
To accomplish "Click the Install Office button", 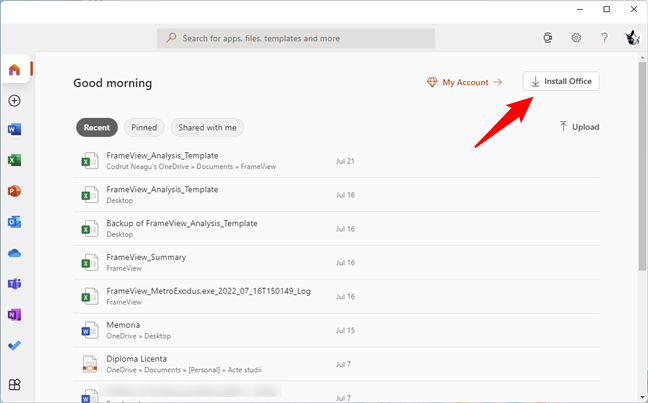I will (561, 81).
